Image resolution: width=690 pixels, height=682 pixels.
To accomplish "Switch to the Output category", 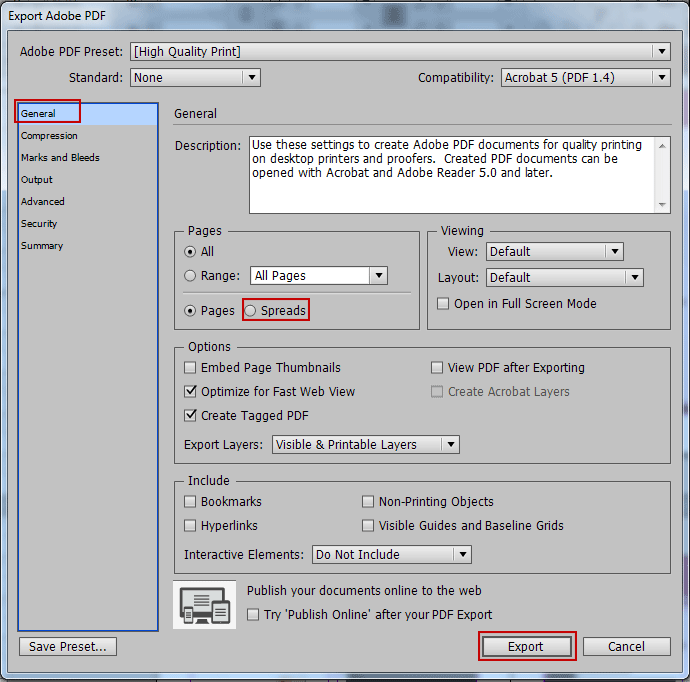I will (x=88, y=180).
